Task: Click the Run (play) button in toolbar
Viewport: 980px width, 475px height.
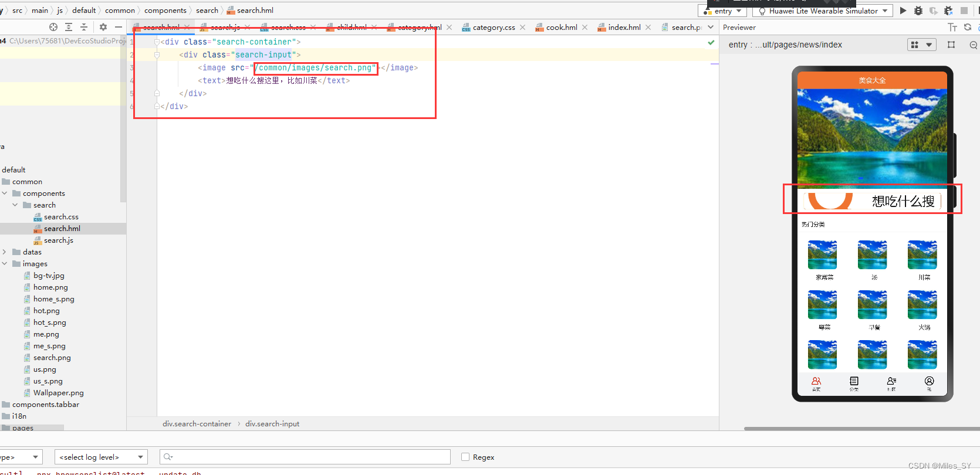Action: (903, 11)
